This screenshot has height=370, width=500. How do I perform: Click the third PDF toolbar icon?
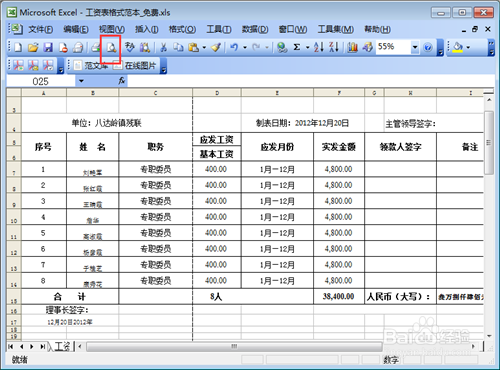(x=48, y=66)
